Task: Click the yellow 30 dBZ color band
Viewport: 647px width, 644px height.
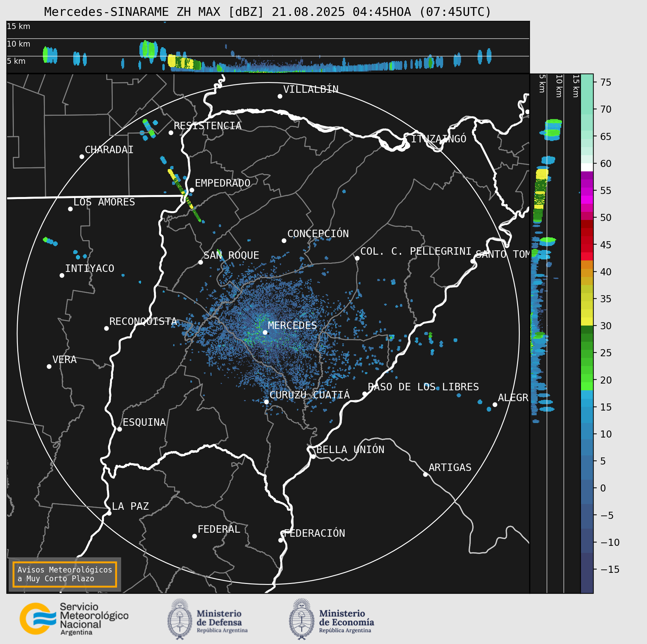Action: (587, 321)
